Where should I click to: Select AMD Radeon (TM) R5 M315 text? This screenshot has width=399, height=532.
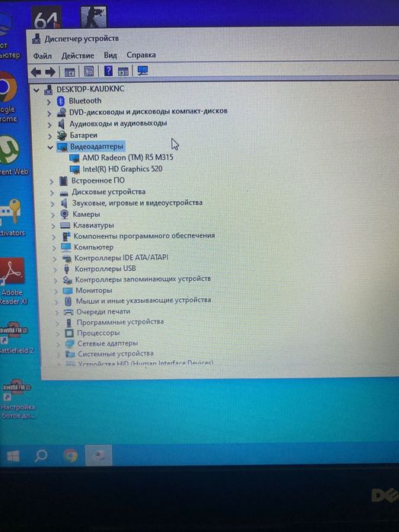(x=128, y=158)
